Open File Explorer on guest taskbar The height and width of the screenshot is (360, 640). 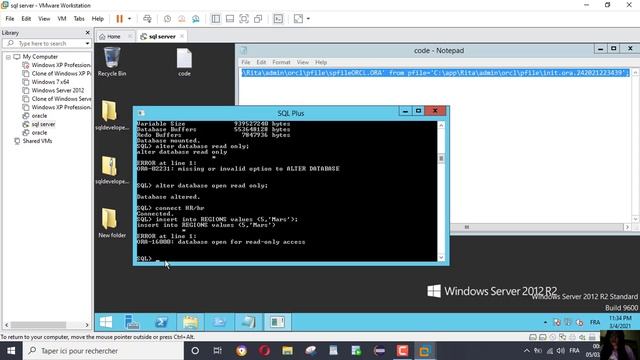coord(190,322)
